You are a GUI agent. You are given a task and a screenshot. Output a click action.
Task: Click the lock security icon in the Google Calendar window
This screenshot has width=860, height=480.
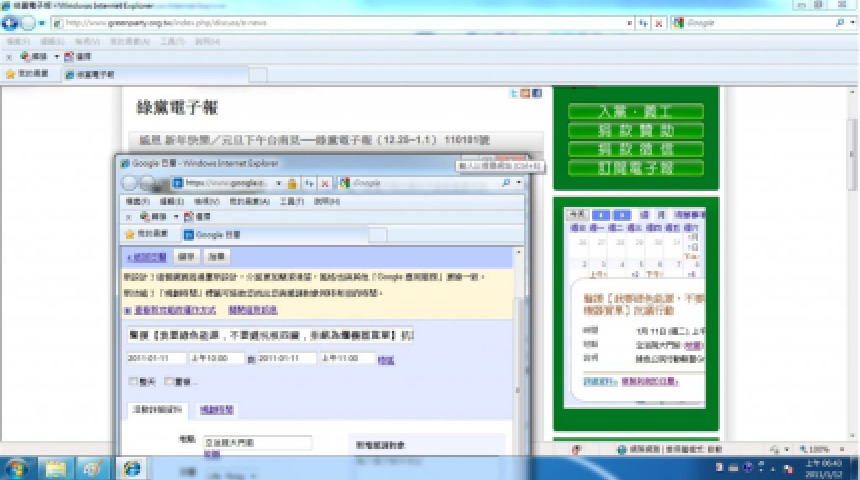(x=292, y=183)
